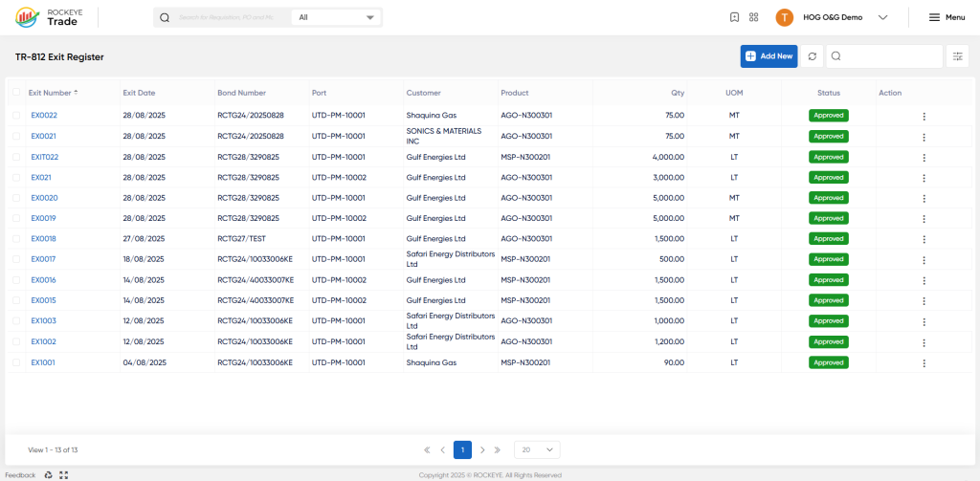Open action menu for EX0019
Screen dimensions: 980x481
(924, 219)
